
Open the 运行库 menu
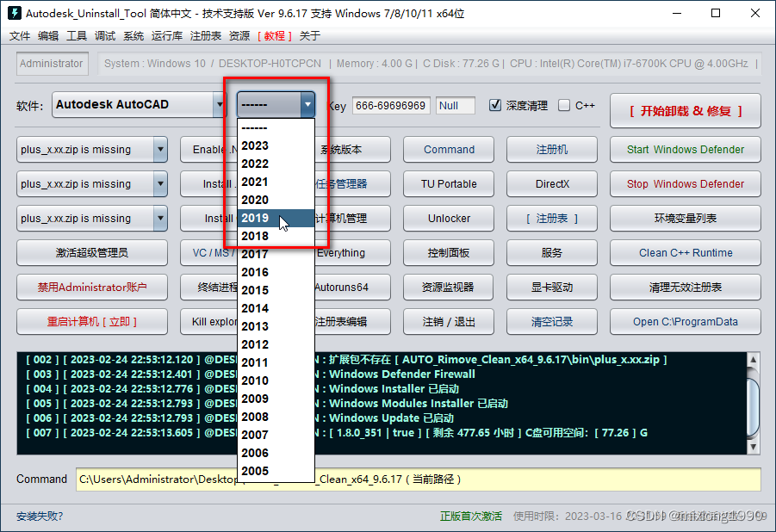[167, 35]
